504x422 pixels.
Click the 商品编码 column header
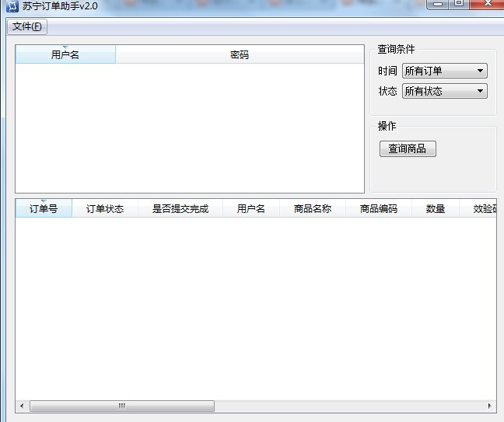point(379,208)
